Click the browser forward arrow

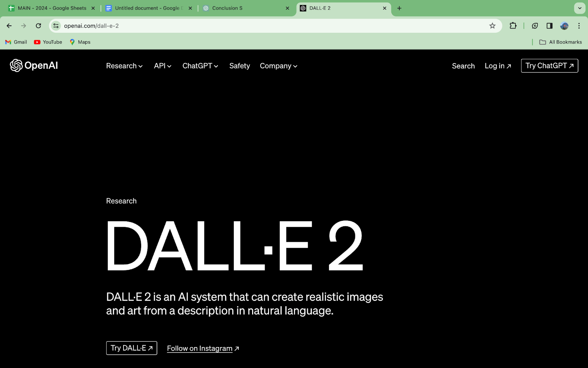click(24, 26)
